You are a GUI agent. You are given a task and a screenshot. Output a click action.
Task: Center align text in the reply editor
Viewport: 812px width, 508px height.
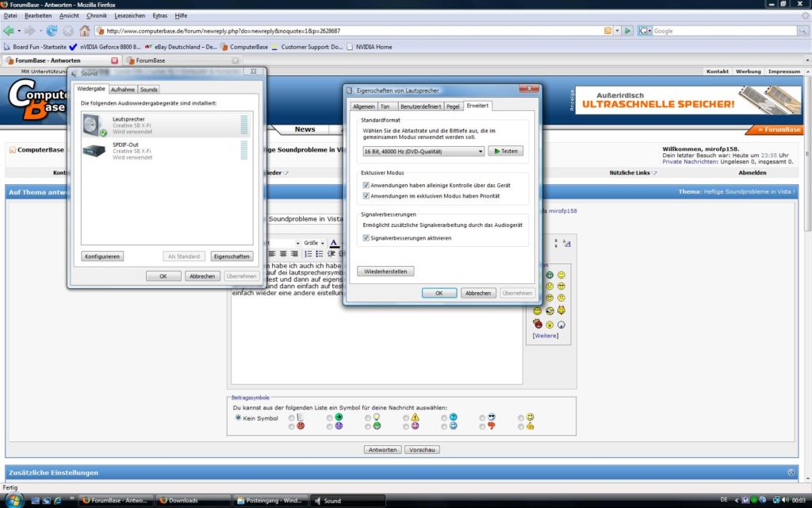[283, 254]
